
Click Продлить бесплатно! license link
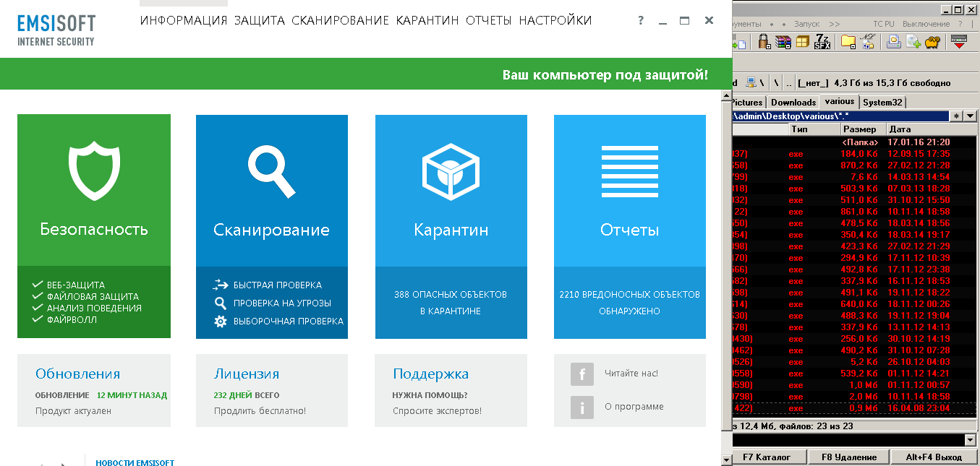(x=260, y=411)
